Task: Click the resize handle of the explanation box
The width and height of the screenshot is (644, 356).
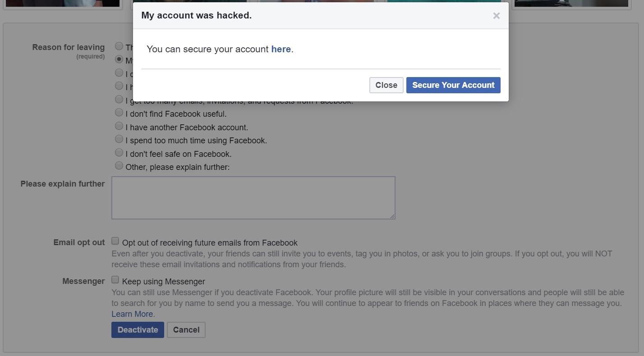Action: click(392, 216)
